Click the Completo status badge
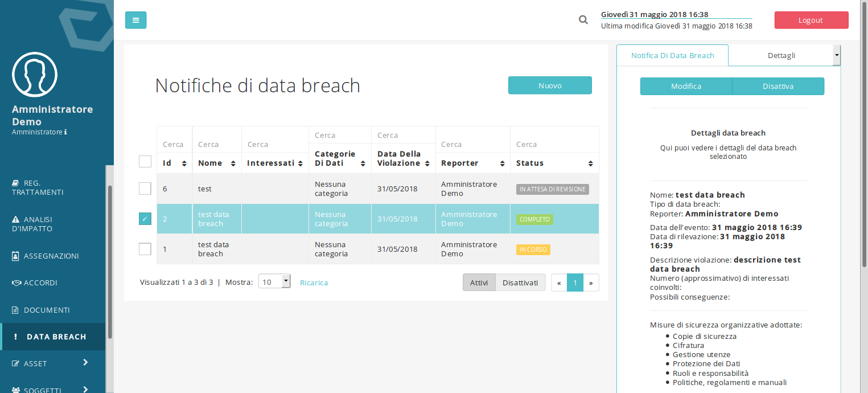The image size is (868, 393). click(534, 219)
